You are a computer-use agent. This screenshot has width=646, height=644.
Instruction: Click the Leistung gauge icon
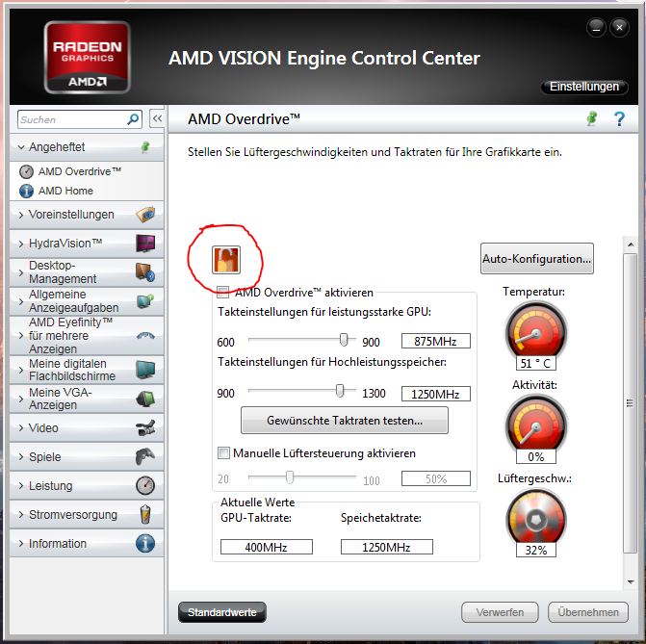pos(145,485)
